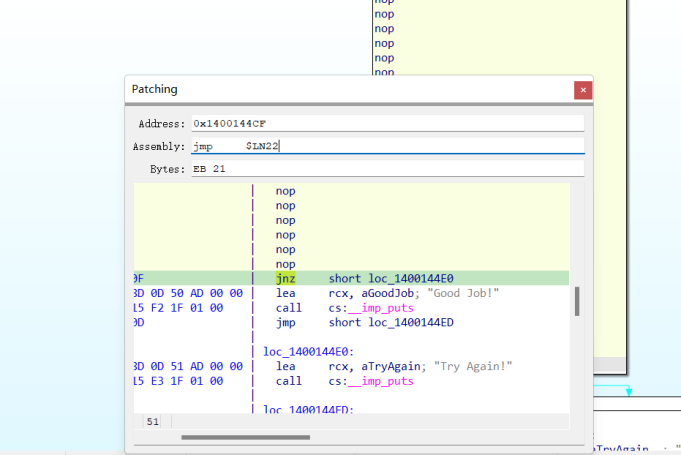Close the Patching dialog

click(x=583, y=90)
